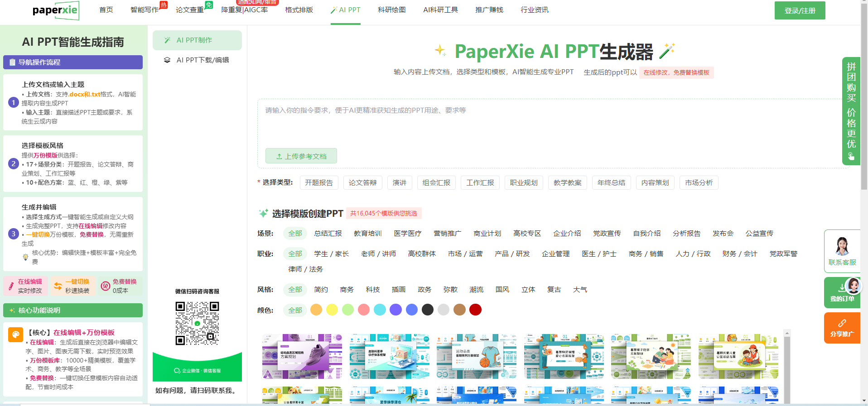Screen dimensions: 868x406
Task: Pick the black color swatch
Action: 428,310
